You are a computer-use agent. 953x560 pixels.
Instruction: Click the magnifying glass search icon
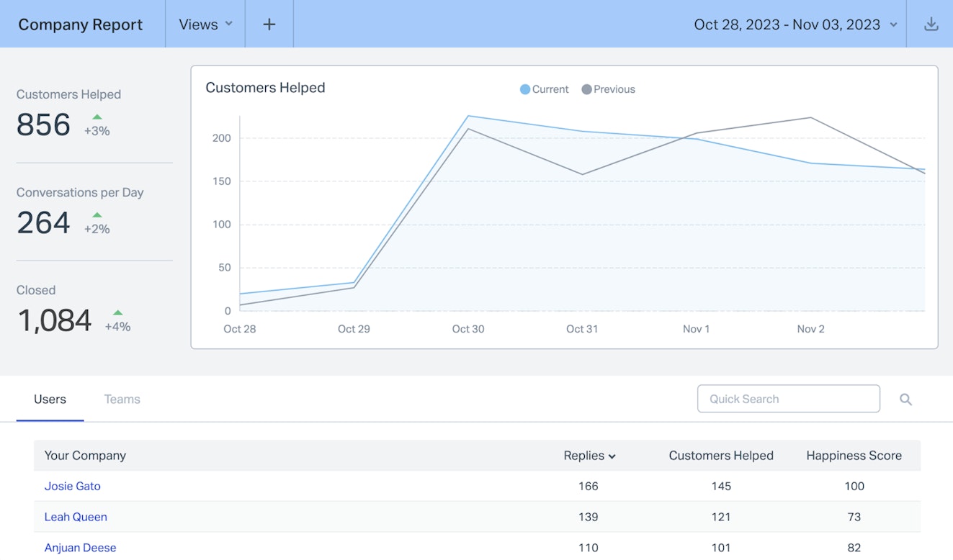pyautogui.click(x=905, y=399)
